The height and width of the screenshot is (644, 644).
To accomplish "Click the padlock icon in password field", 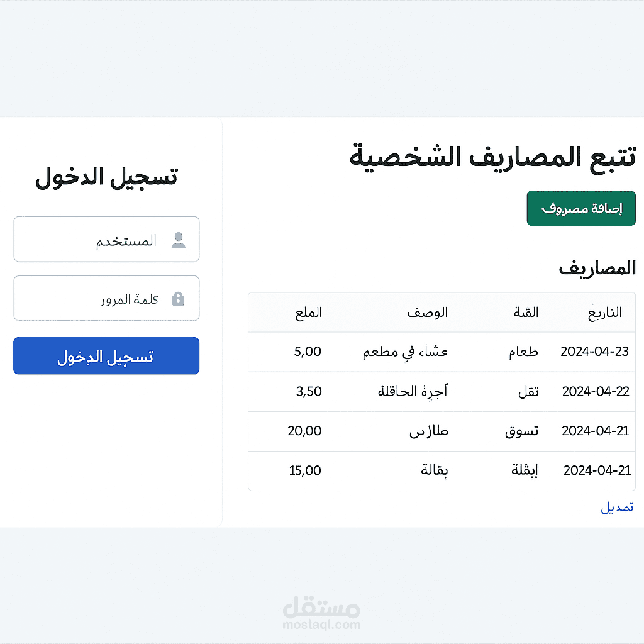I will (179, 299).
